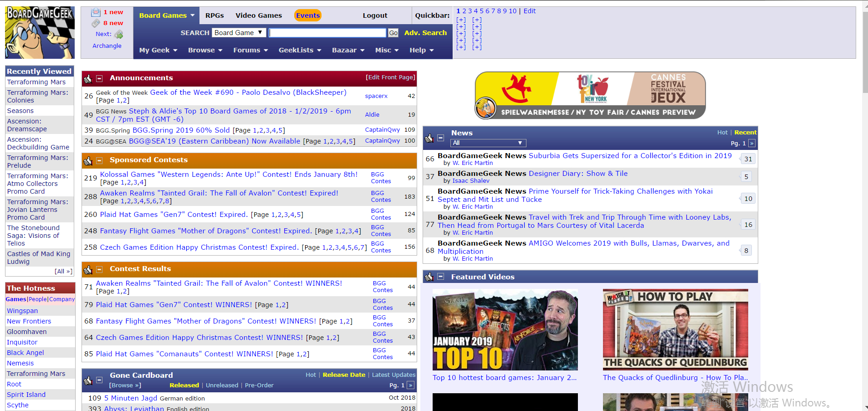The height and width of the screenshot is (411, 868).
Task: Switch to the Video Games domain tab
Action: (259, 15)
